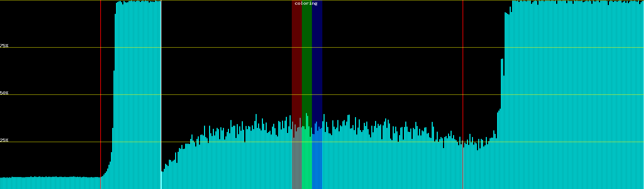
Task: Click the 25% axis label
Action: 4,140
